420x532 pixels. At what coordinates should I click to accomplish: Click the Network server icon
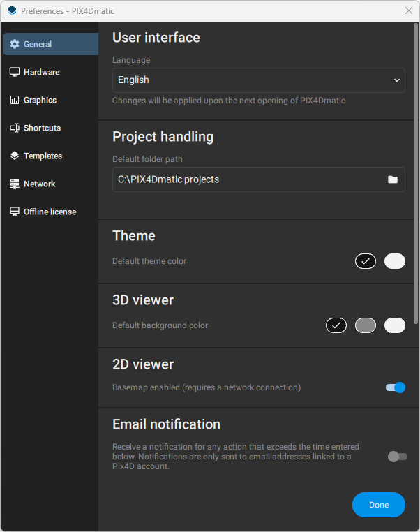(x=15, y=184)
